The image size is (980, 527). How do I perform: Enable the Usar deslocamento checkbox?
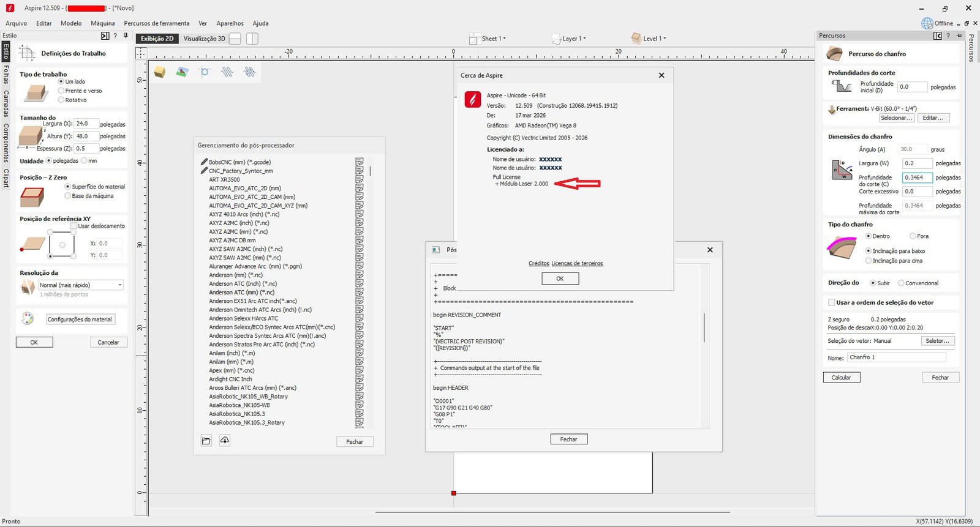click(x=74, y=226)
